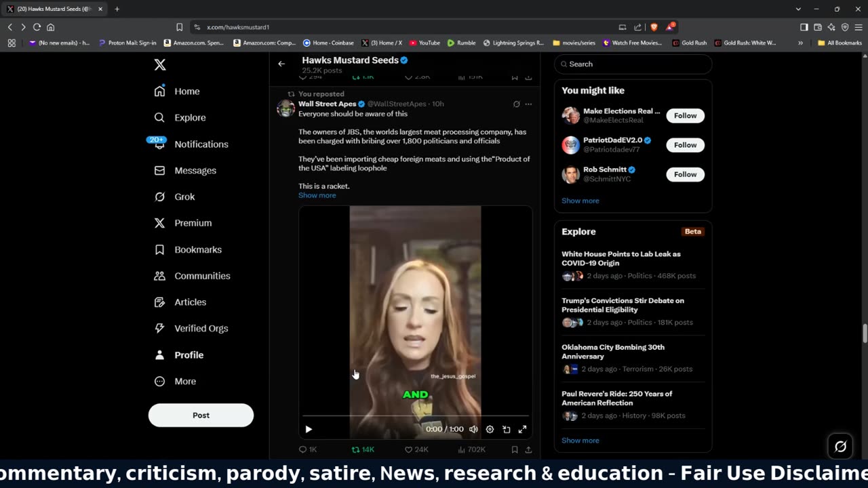Screen dimensions: 868x488
Task: Open new browser tab
Action: pyautogui.click(x=117, y=9)
